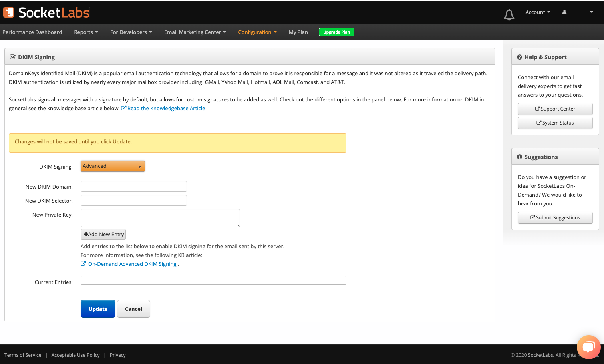The height and width of the screenshot is (364, 604).
Task: Open the notifications bell
Action: click(509, 15)
